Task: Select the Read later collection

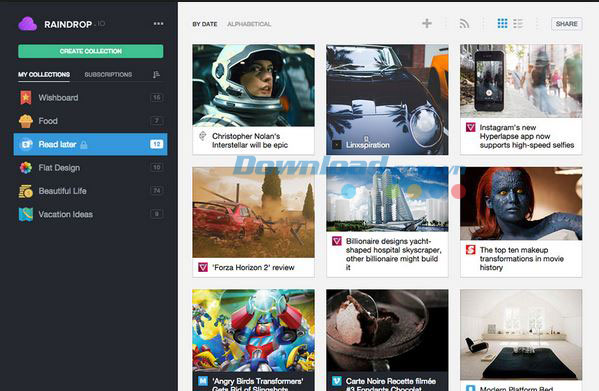Action: [x=91, y=144]
